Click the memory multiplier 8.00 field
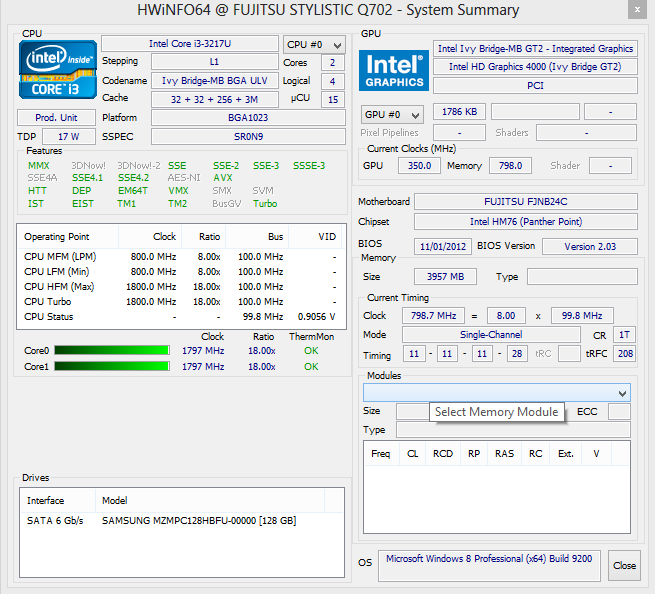This screenshot has height=594, width=655. pyautogui.click(x=506, y=315)
